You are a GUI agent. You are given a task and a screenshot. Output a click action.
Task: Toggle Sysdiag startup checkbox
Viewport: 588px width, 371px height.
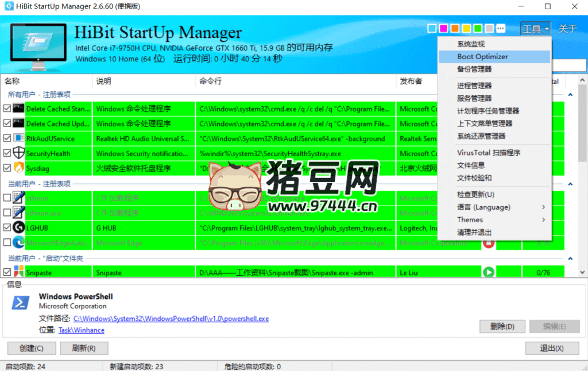(x=7, y=168)
